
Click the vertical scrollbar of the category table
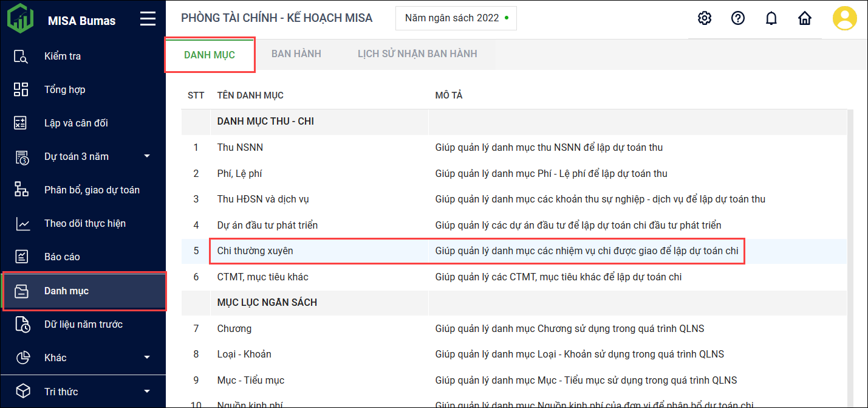click(850, 243)
